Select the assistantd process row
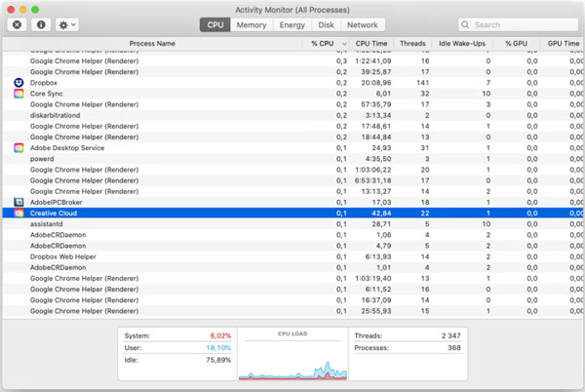The image size is (585, 392). click(292, 223)
